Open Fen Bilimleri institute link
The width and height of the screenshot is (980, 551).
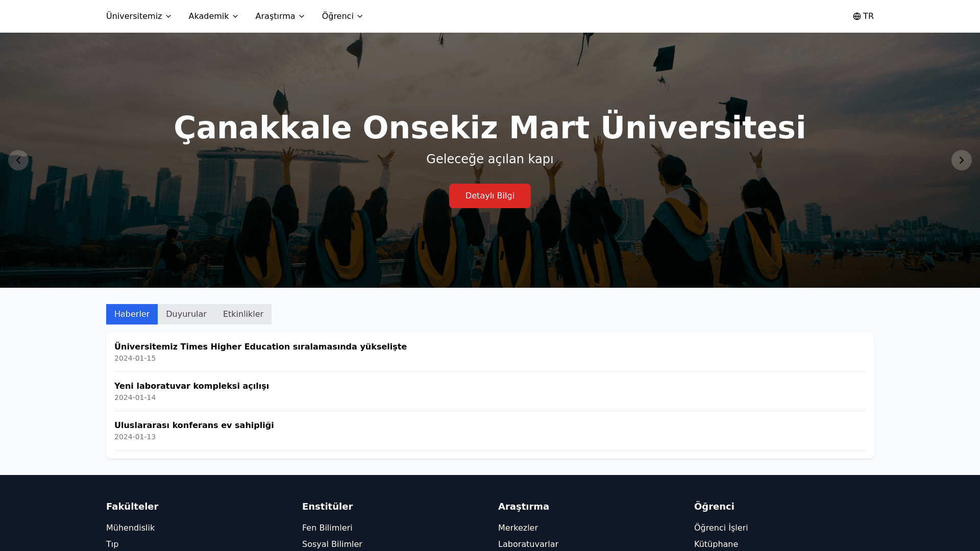[327, 528]
